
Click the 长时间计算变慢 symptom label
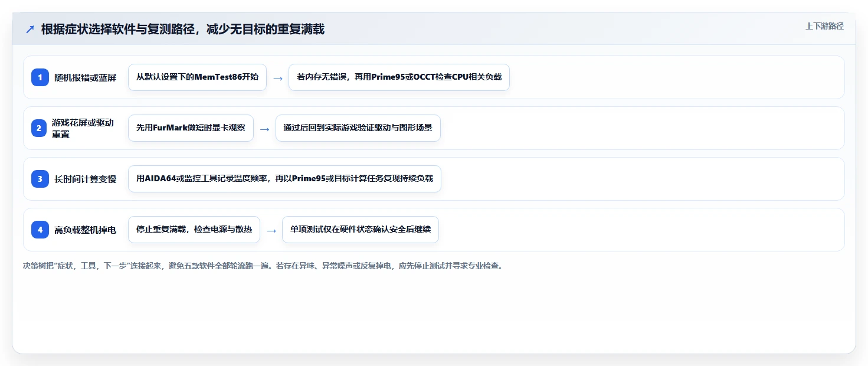(85, 179)
